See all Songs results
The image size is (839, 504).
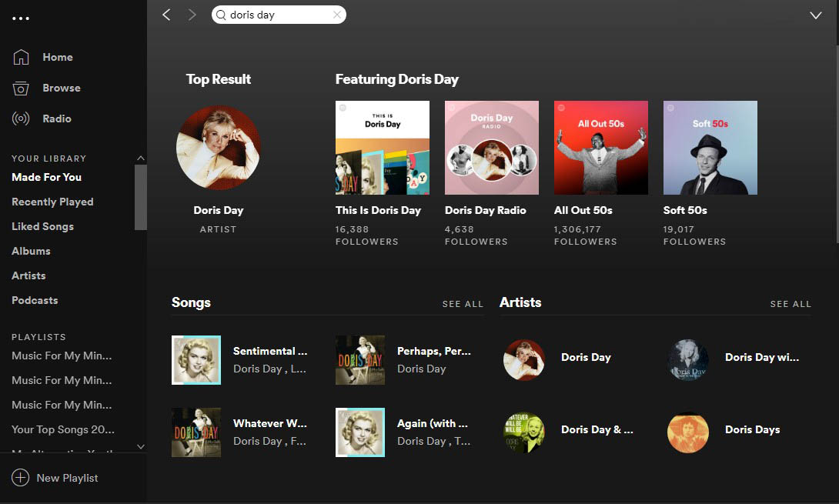click(x=463, y=304)
